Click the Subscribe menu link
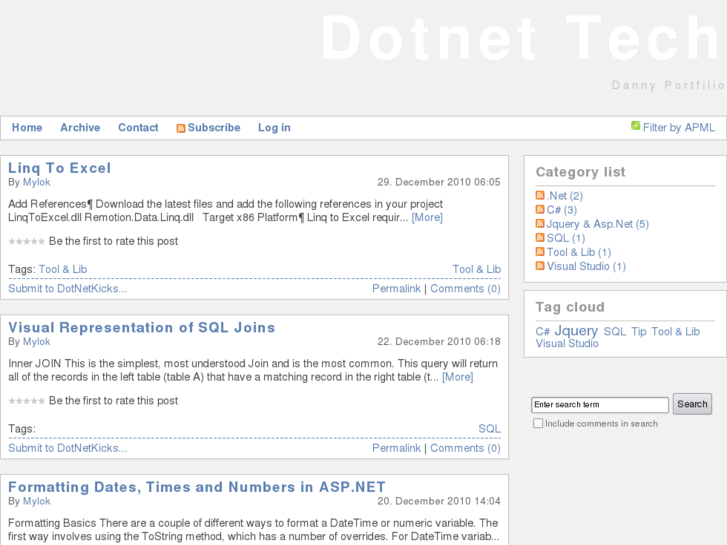 [x=214, y=128]
